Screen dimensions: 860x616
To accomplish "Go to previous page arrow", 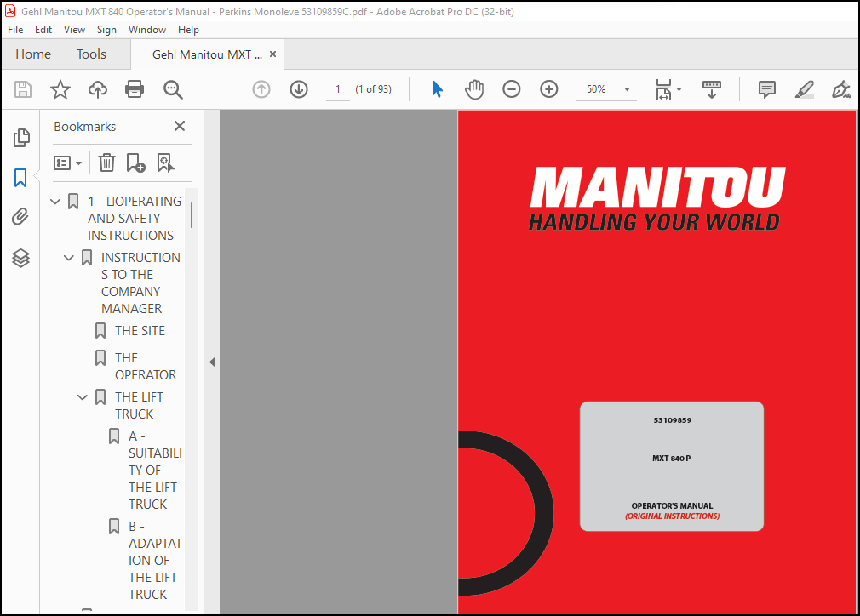I will pyautogui.click(x=261, y=89).
